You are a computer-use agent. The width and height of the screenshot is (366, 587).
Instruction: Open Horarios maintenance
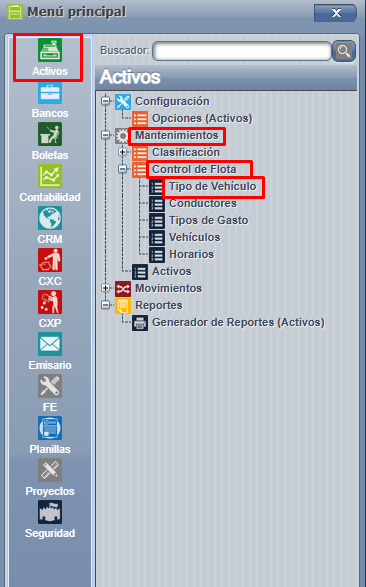tap(191, 254)
